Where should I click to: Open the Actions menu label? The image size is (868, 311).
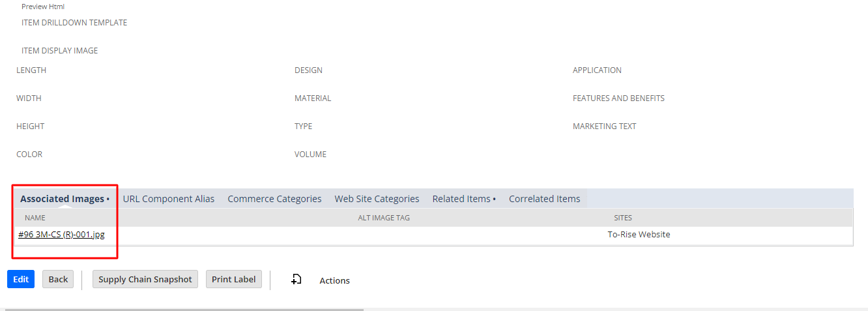[334, 280]
